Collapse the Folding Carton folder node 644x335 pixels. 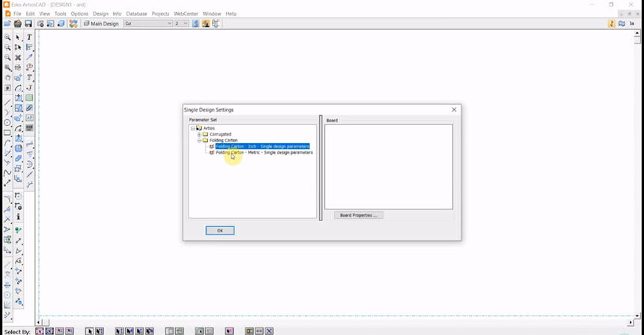[199, 141]
